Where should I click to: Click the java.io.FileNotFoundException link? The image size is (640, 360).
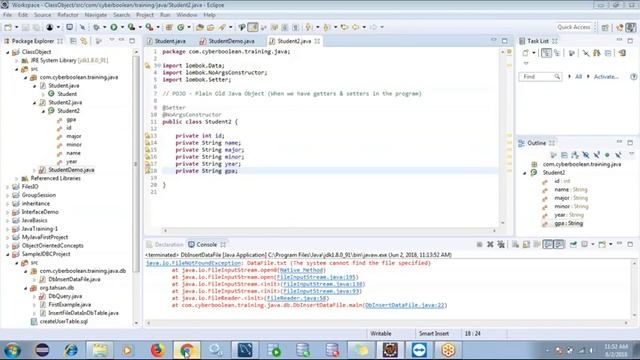[193, 263]
